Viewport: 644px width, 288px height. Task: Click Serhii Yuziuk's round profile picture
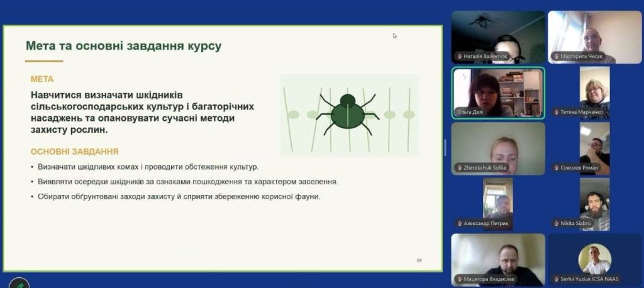(595, 259)
